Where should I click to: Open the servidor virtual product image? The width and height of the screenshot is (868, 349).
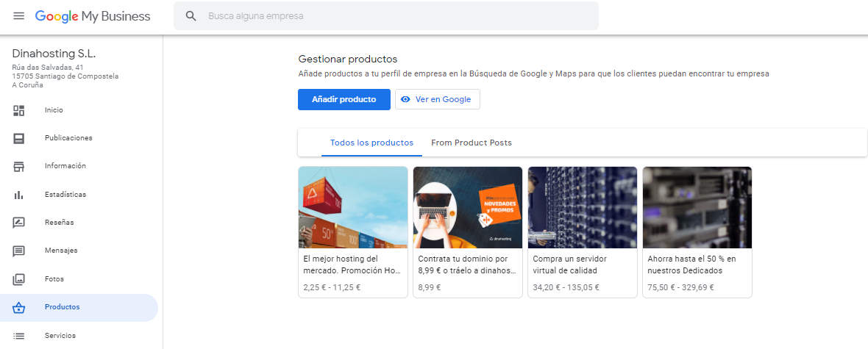pyautogui.click(x=583, y=207)
